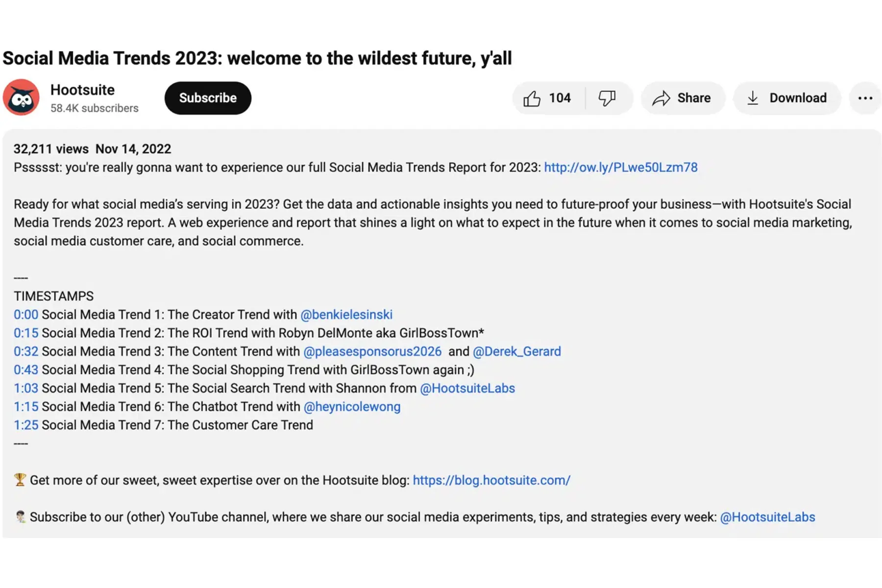This screenshot has height=588, width=882.
Task: Click the Share arrow button
Action: click(682, 98)
